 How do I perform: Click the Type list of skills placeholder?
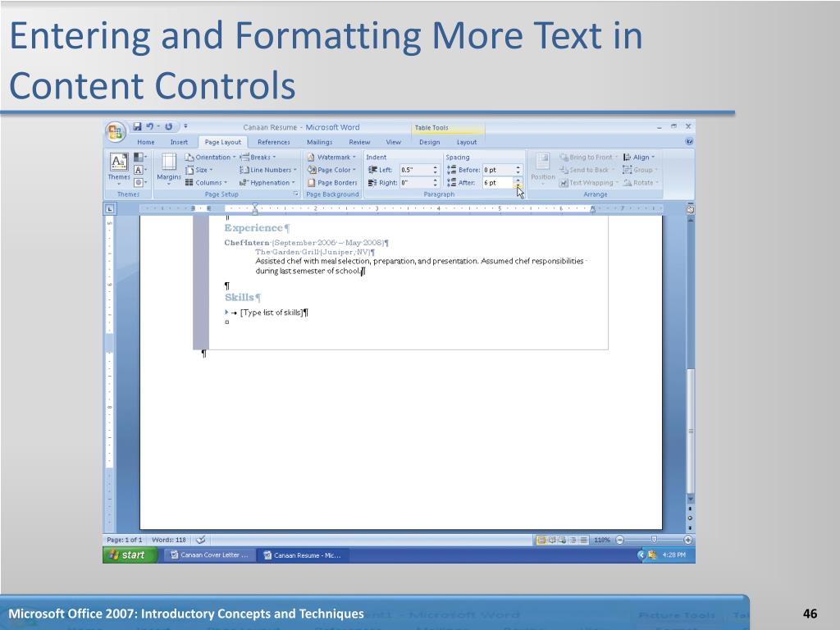[272, 313]
